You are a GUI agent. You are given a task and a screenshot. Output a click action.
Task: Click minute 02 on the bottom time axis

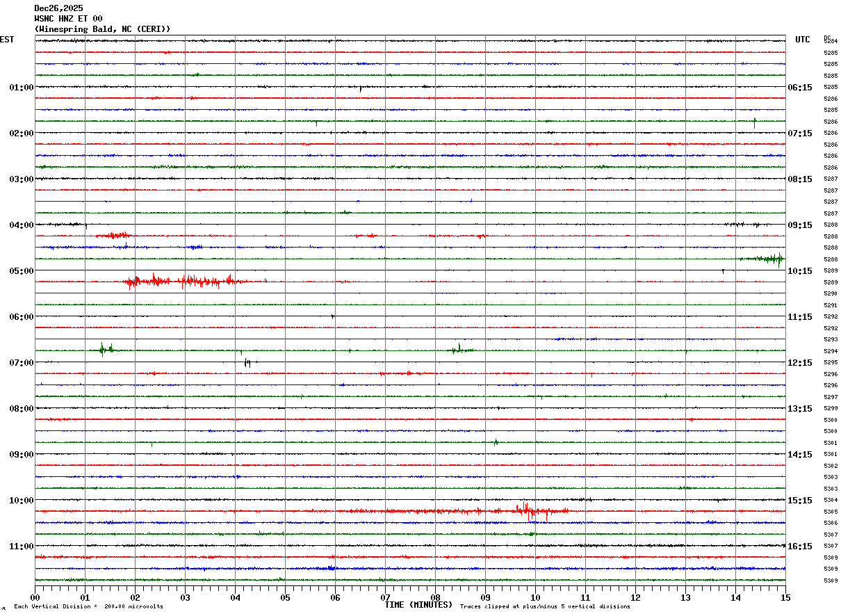(135, 597)
